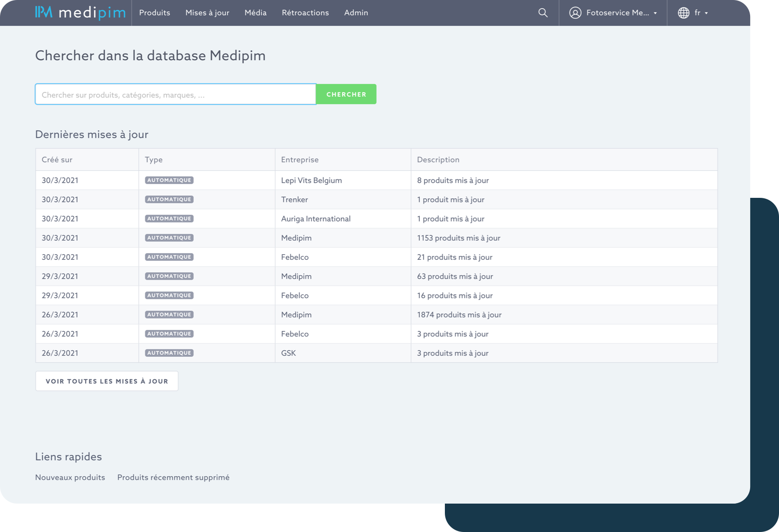This screenshot has height=532, width=779.
Task: Open the fr language dropdown
Action: (701, 13)
